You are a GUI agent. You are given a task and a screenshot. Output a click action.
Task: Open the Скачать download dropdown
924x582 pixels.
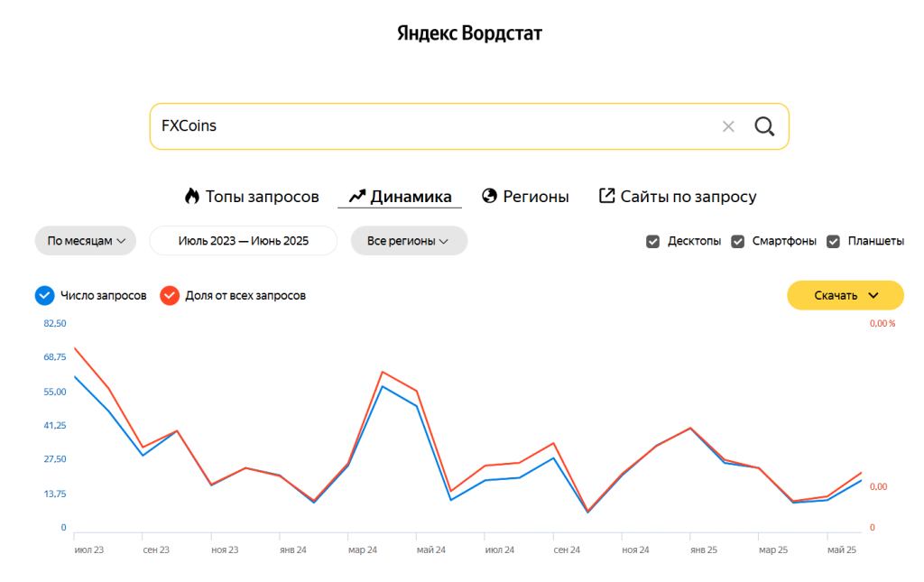[x=845, y=295]
